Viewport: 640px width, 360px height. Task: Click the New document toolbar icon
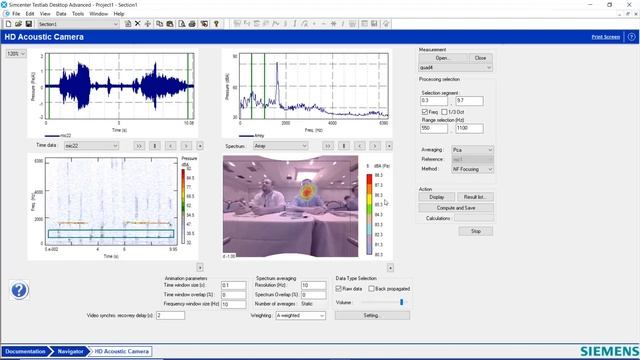(x=8, y=24)
